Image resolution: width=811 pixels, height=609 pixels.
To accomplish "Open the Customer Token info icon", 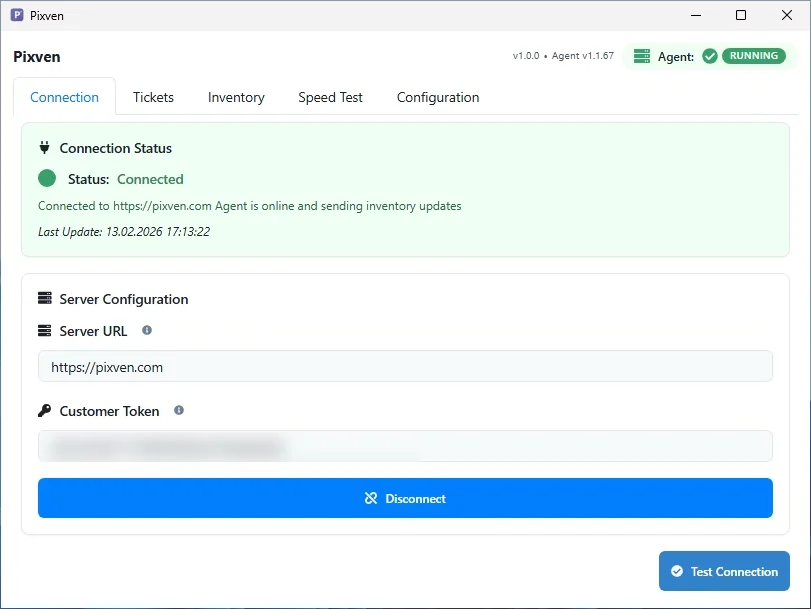I will (x=179, y=410).
